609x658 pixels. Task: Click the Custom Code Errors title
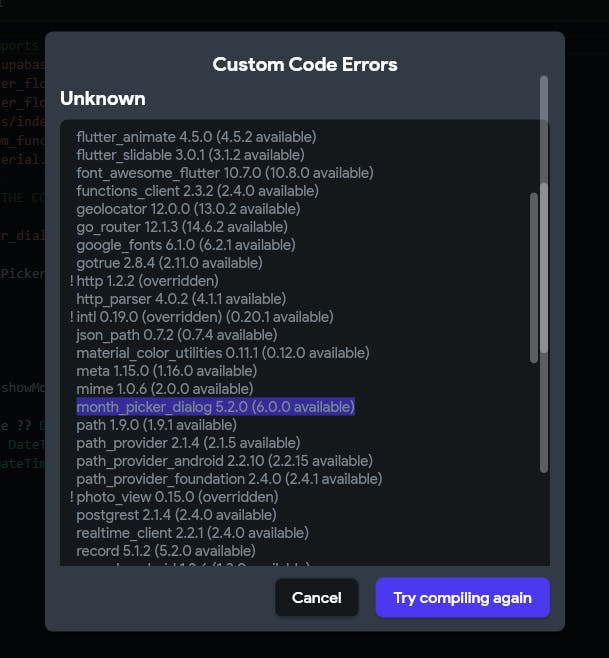point(305,64)
